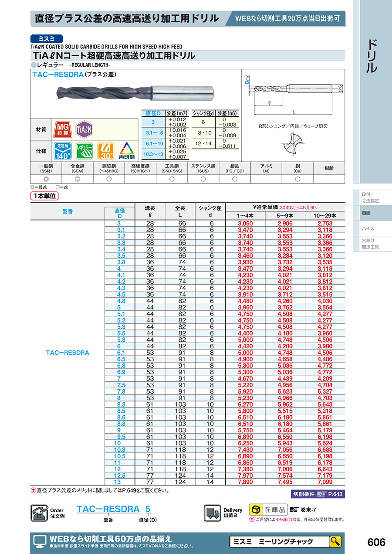
Task: Click the yellow magnifier search icon
Action: point(335,541)
